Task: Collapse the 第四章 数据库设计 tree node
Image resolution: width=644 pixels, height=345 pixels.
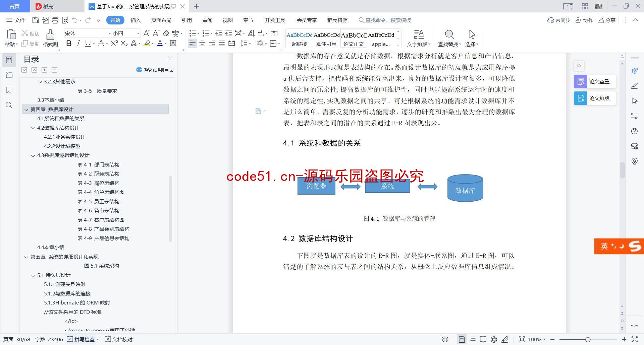Action: pyautogui.click(x=26, y=110)
